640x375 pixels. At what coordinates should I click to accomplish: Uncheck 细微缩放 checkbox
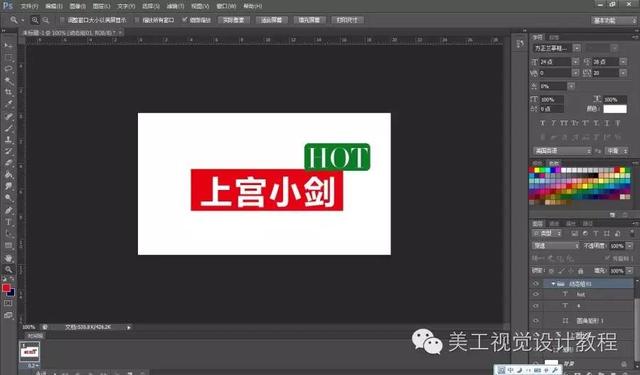pyautogui.click(x=185, y=20)
